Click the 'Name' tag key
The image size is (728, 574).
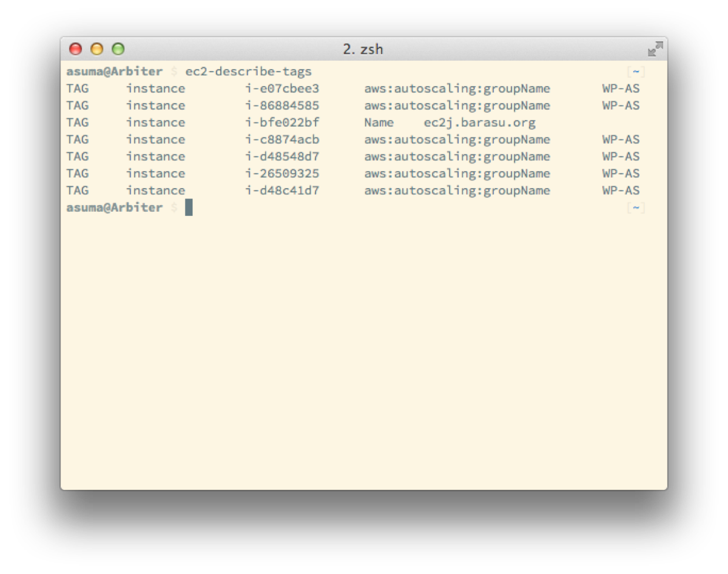coord(379,123)
